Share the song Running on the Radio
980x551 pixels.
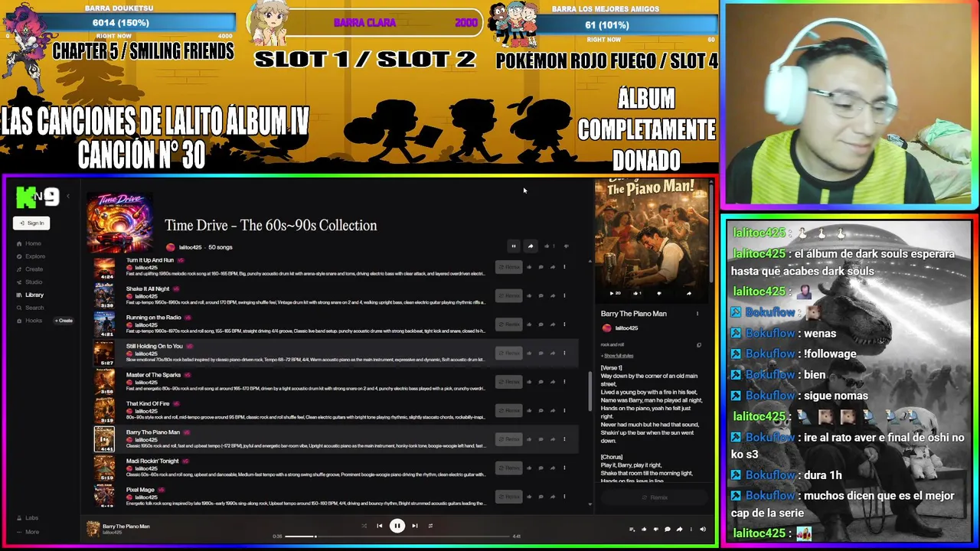point(553,324)
